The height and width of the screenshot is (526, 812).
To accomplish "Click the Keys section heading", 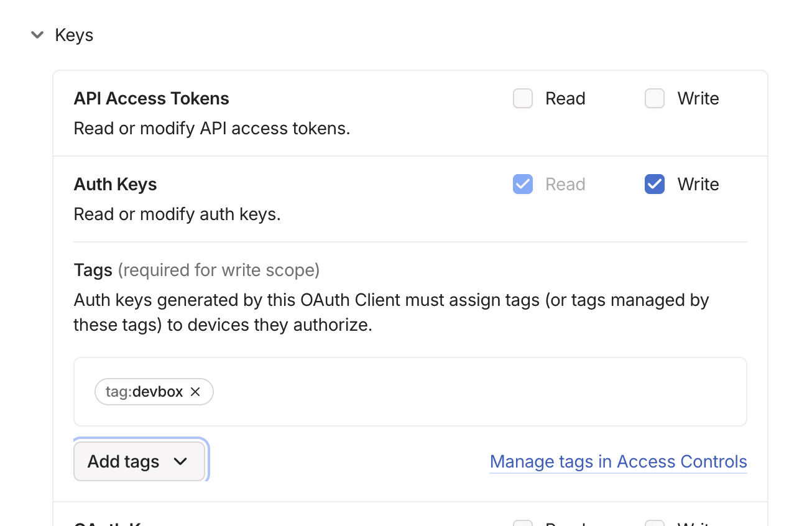I will tap(74, 35).
